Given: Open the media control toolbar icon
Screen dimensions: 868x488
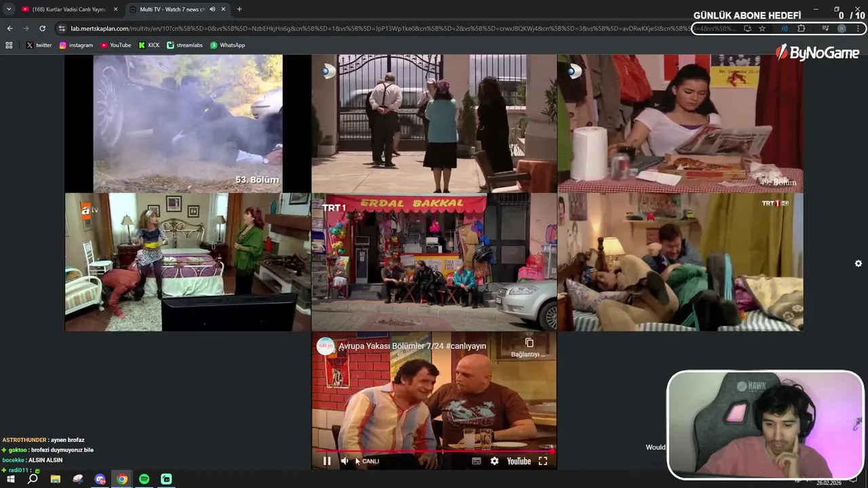Looking at the screenshot, I should [825, 28].
